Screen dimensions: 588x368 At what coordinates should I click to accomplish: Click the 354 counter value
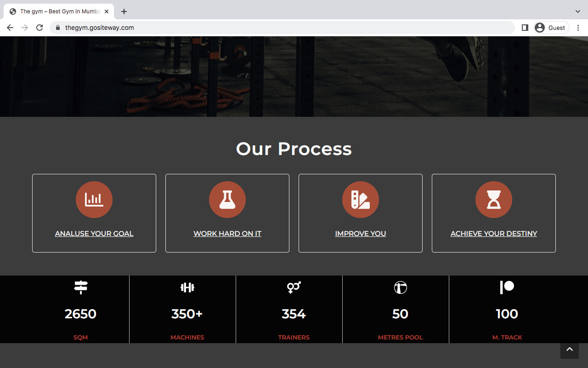click(x=294, y=314)
